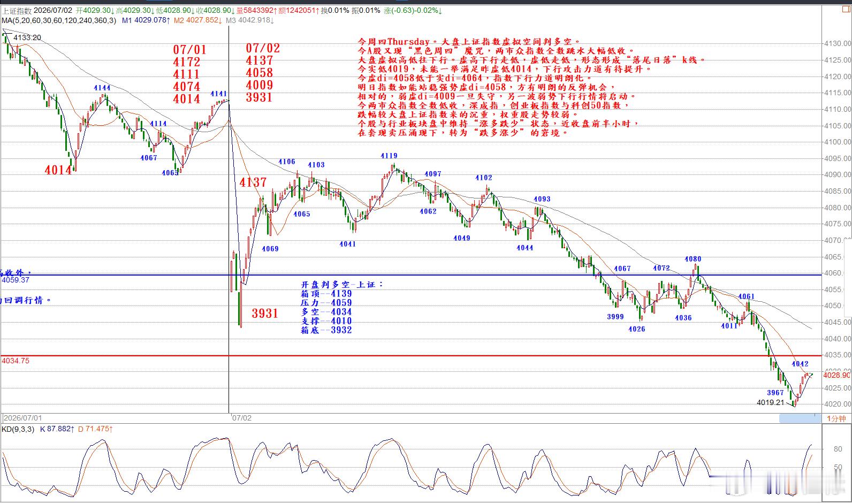Click the blue 3967 label

775,393
